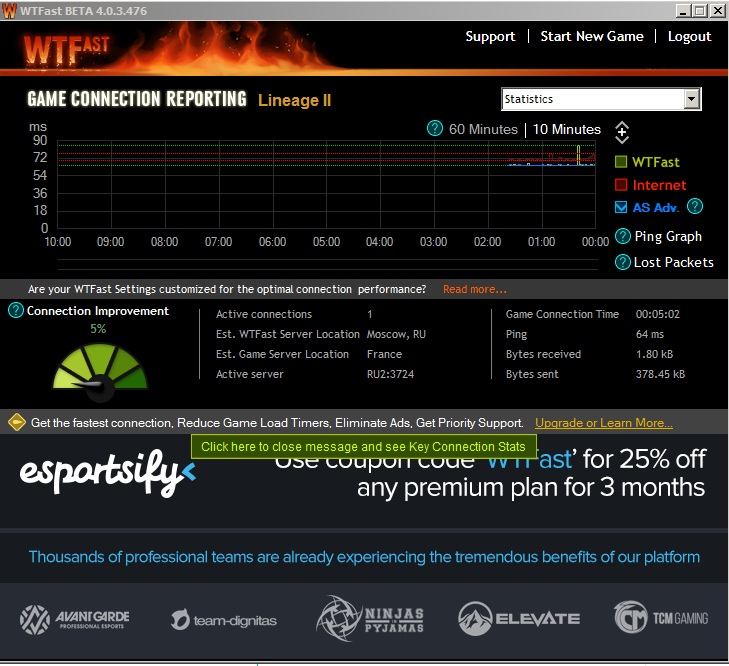Click Connection Improvement help icon

coord(16,310)
